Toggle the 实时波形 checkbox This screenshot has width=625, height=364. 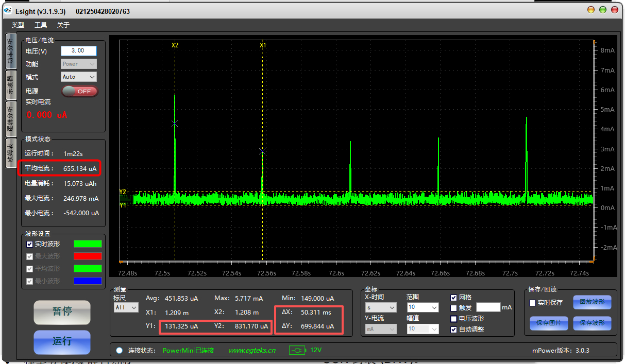[x=30, y=244]
